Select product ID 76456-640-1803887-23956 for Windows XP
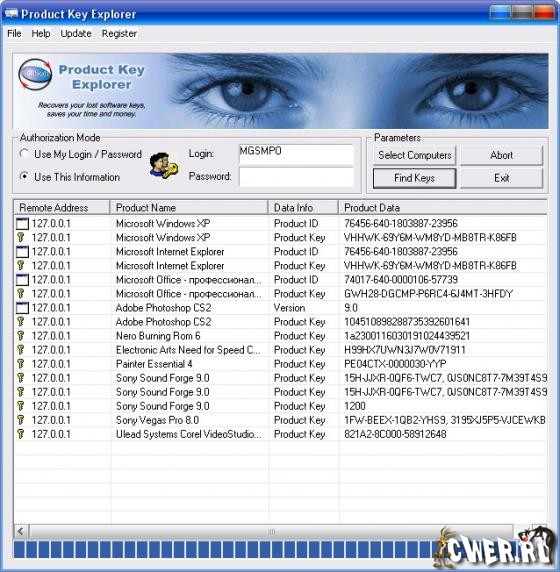The height and width of the screenshot is (572, 560). coord(401,223)
